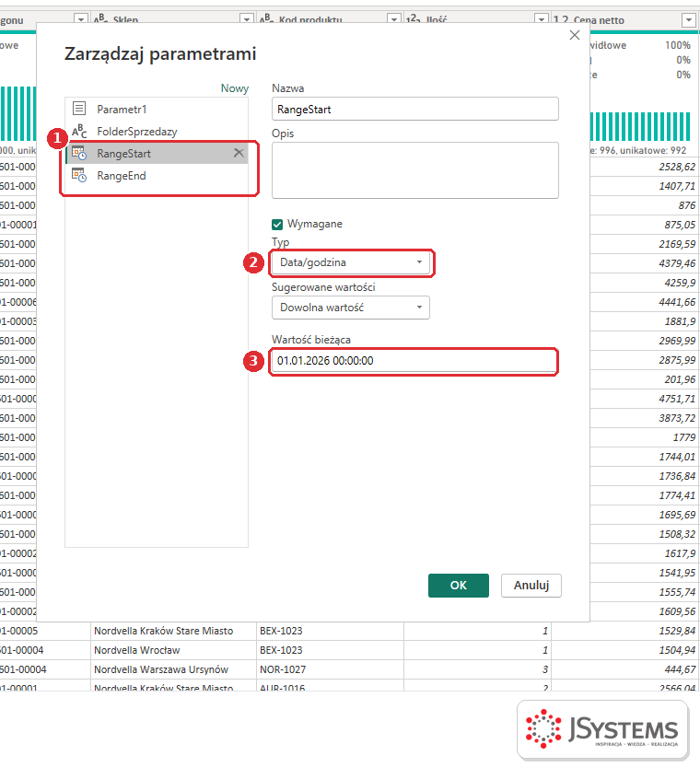Cancel dialog with Anuluj button
The height and width of the screenshot is (767, 700).
pos(531,586)
